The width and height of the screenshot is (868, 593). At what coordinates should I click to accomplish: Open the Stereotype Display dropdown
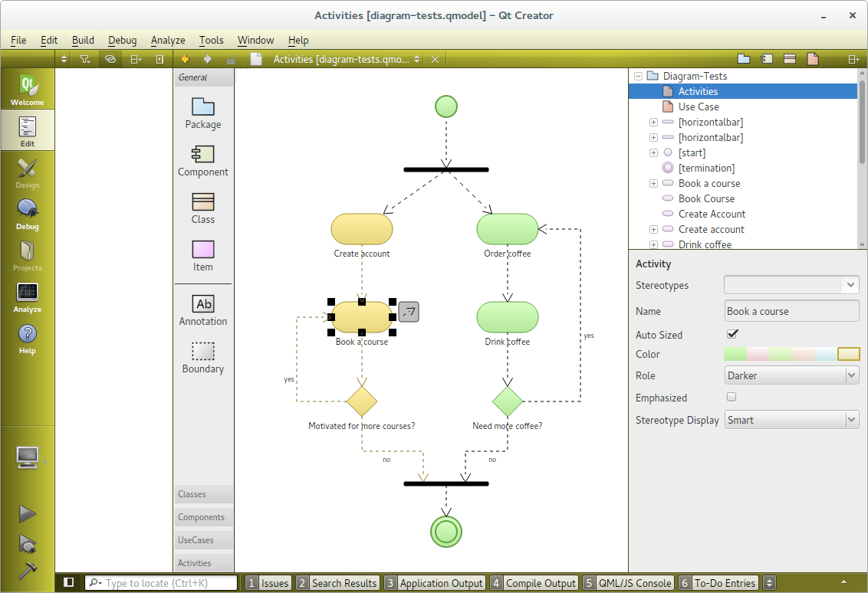[x=791, y=420]
